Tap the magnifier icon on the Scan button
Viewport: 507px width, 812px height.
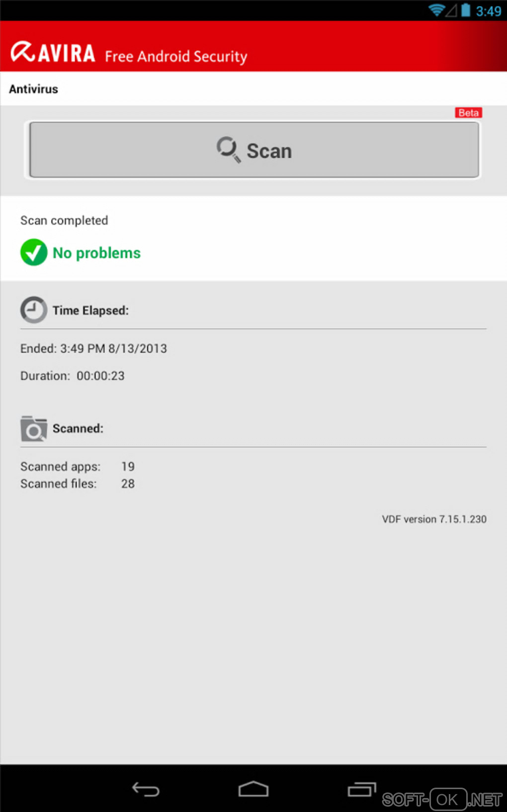[x=229, y=149]
